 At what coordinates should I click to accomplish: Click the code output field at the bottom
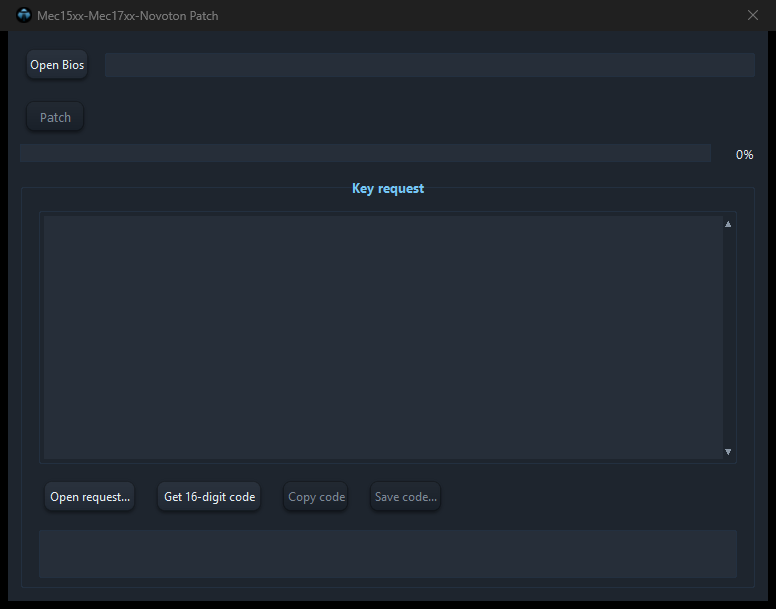[388, 554]
